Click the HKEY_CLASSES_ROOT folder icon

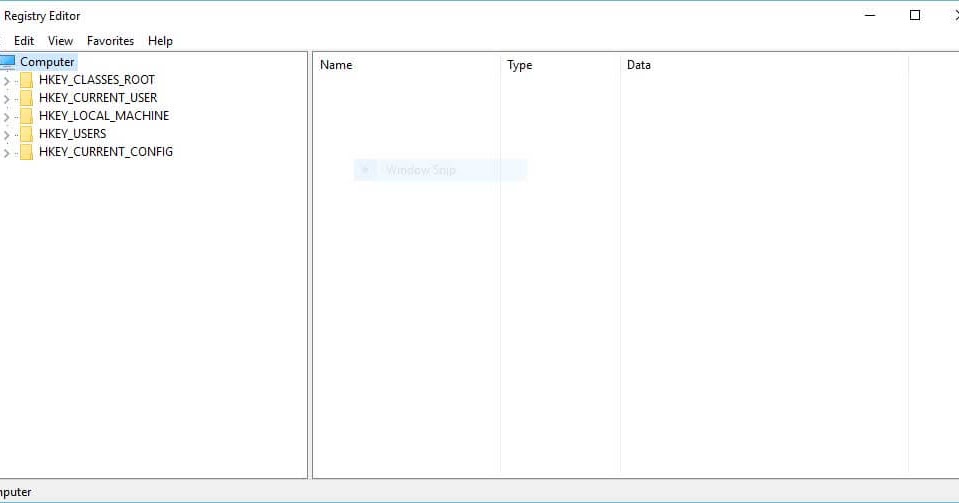click(x=26, y=80)
